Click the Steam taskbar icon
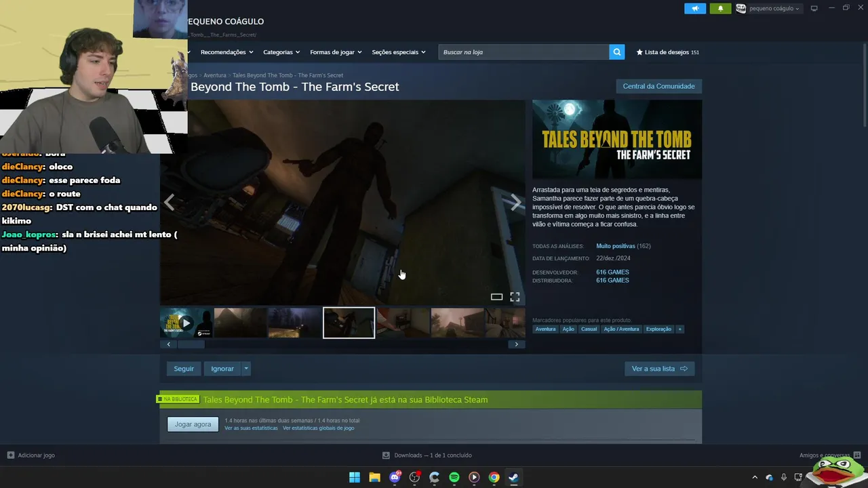The width and height of the screenshot is (868, 488). [514, 477]
